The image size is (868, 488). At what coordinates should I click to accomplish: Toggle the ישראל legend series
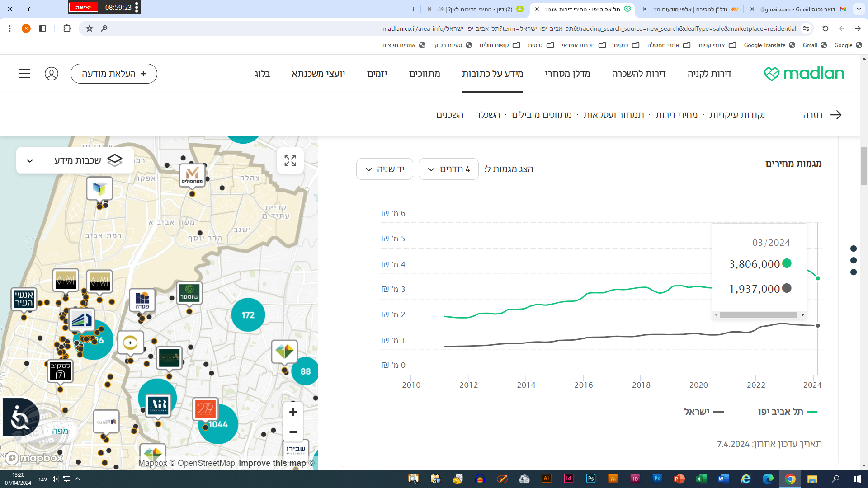(703, 412)
